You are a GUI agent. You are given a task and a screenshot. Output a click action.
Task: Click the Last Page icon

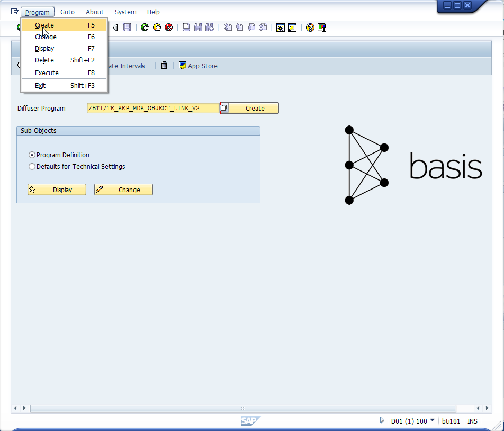pos(263,28)
